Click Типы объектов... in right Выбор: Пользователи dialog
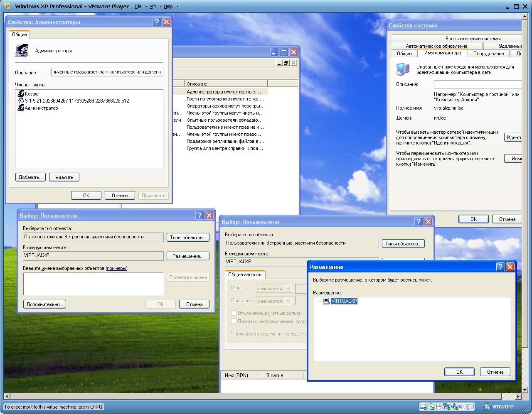Screen dimensions: 532x414 pos(403,243)
